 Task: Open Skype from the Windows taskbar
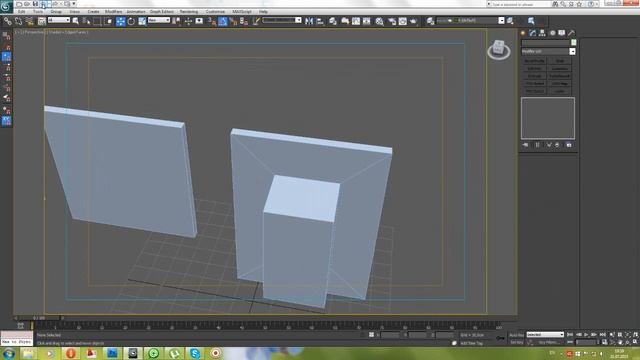pos(195,353)
